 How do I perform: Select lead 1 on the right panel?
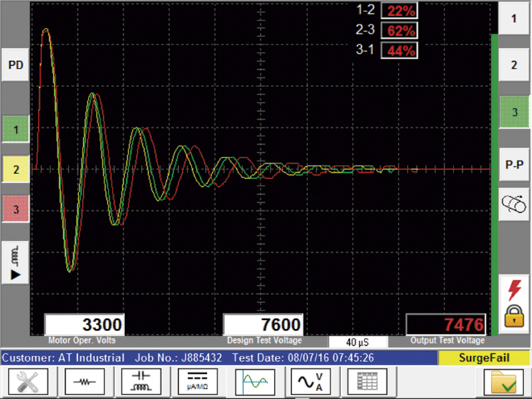(513, 19)
